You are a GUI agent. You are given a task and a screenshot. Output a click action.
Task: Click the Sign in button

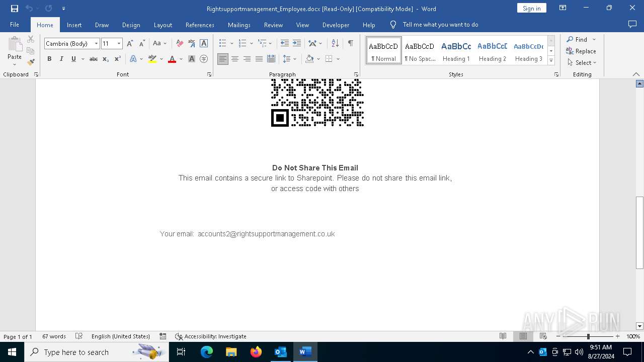point(531,8)
